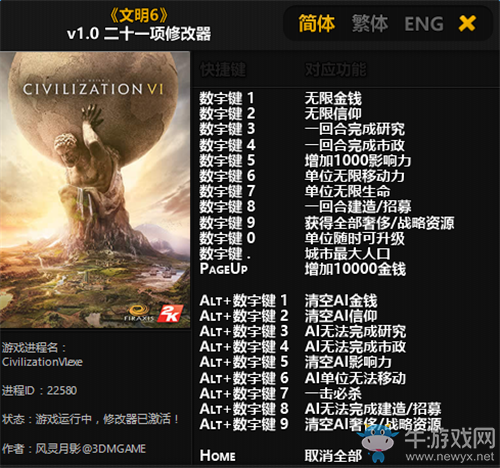
Task: Click the 《文明6》 title text
Action: (139, 15)
